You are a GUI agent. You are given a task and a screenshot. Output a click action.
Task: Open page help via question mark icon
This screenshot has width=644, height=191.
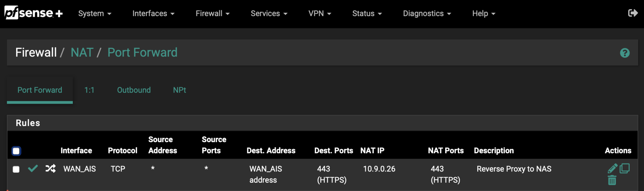pos(625,53)
